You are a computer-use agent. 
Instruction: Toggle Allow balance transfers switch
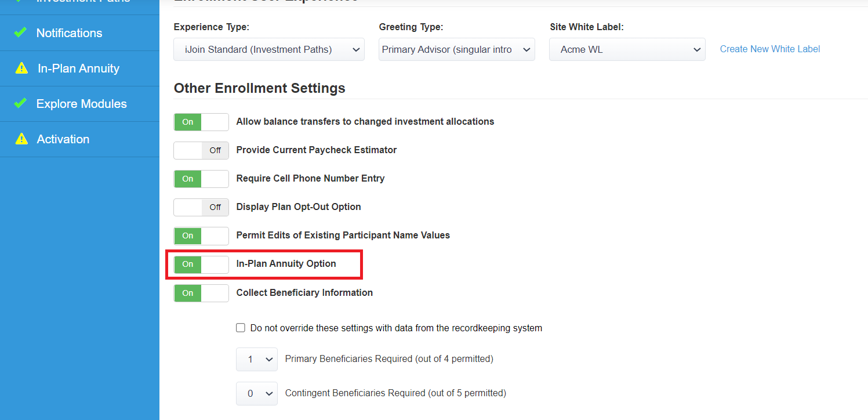(x=201, y=122)
